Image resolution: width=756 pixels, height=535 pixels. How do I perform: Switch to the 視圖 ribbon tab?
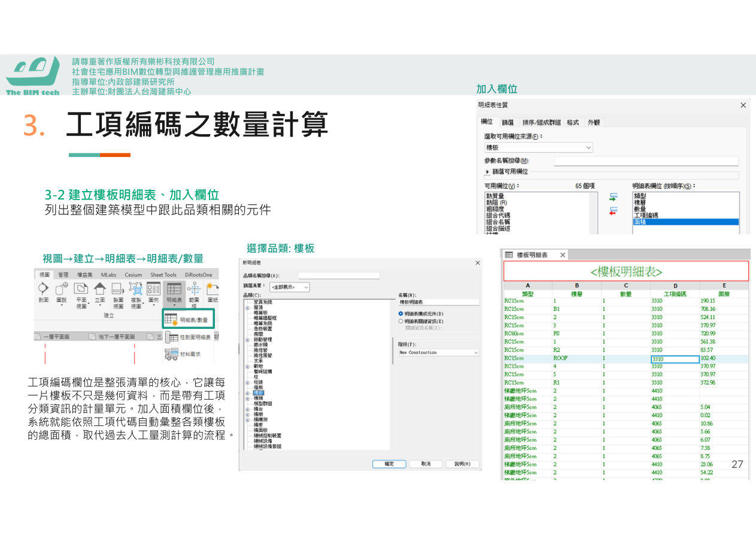pyautogui.click(x=45, y=274)
